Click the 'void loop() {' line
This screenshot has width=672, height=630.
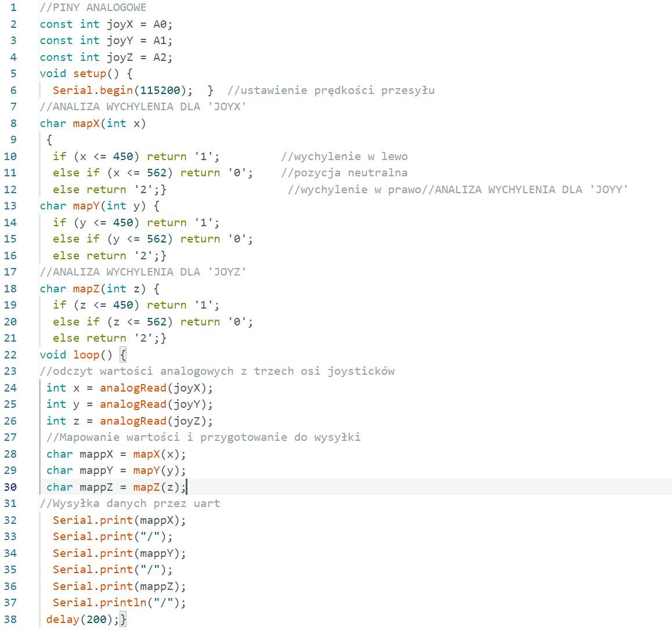83,355
